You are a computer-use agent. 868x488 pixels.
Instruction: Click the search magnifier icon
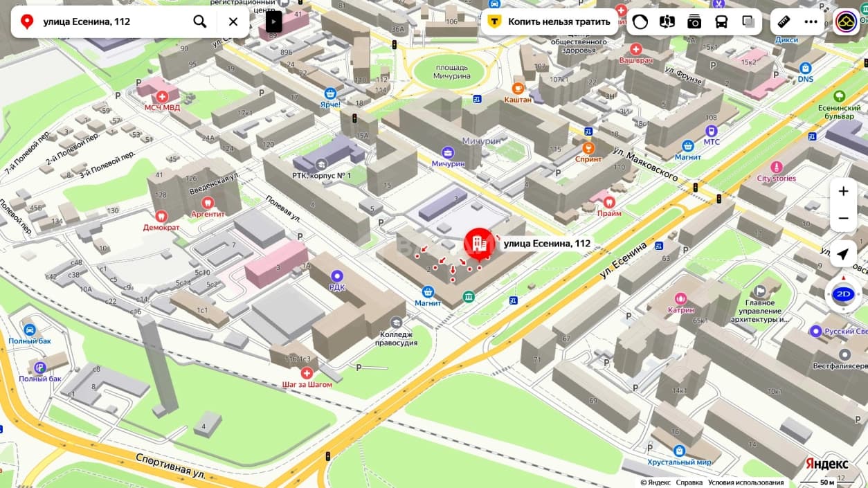pos(200,21)
